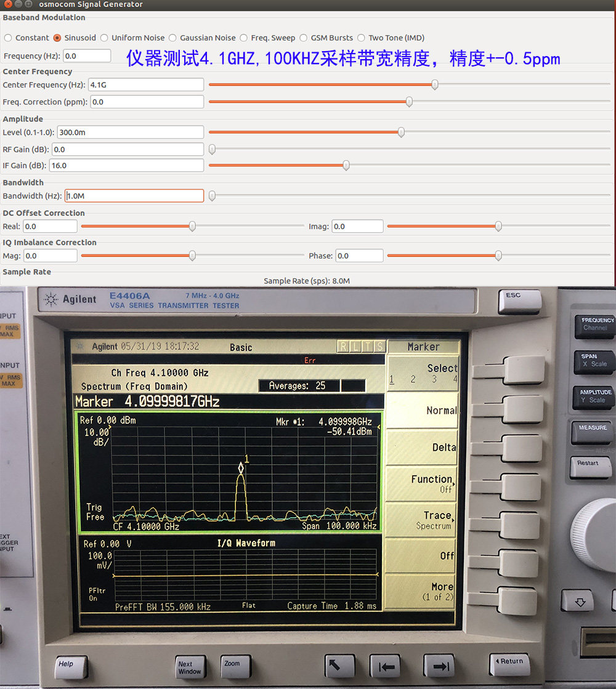Click the softkey button beside Trace
Image resolution: width=616 pixels, height=689 pixels.
[x=519, y=525]
